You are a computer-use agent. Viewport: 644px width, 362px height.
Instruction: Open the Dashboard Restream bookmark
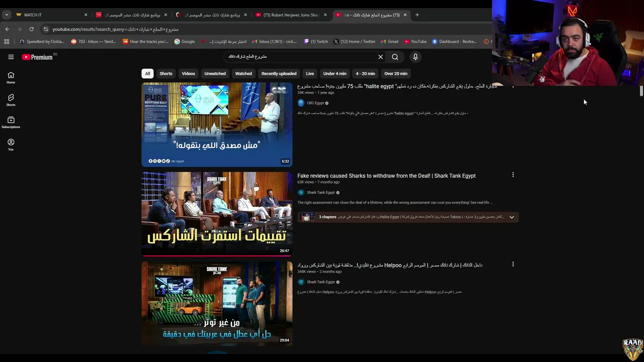click(x=454, y=42)
